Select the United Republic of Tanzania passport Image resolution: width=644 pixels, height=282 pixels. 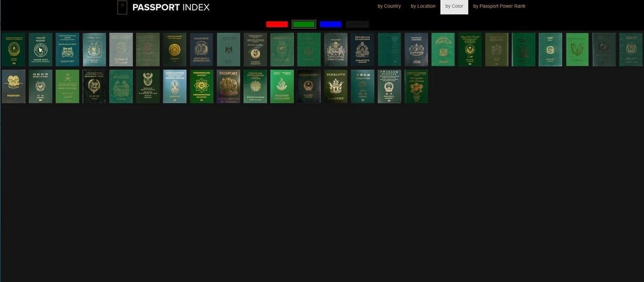228,86
